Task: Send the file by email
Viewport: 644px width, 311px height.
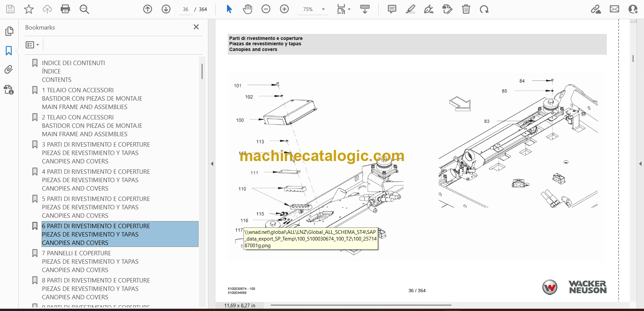Action: click(x=614, y=9)
